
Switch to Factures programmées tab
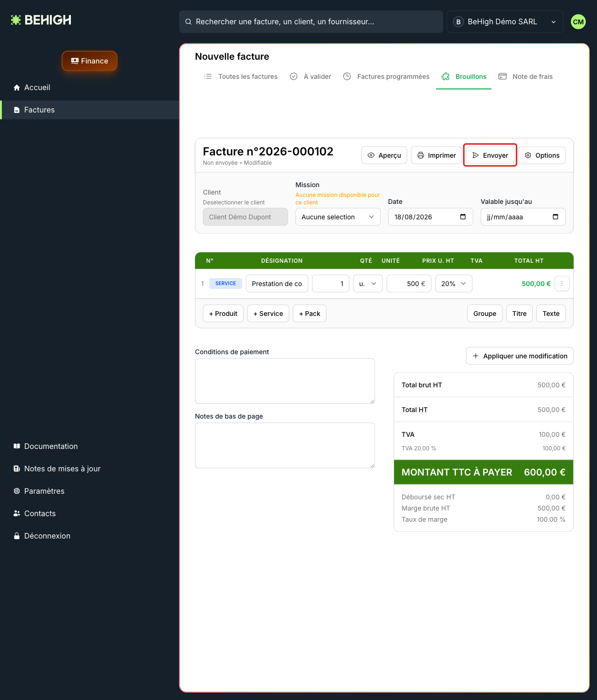click(386, 77)
